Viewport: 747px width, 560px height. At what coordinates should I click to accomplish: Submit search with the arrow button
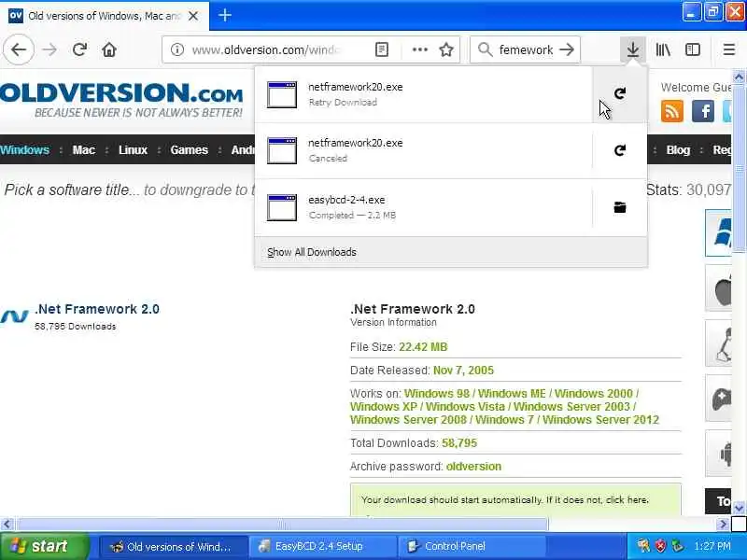567,49
